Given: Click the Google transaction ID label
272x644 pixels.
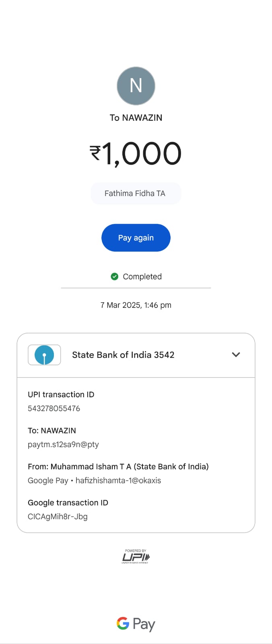Looking at the screenshot, I should click(x=68, y=503).
